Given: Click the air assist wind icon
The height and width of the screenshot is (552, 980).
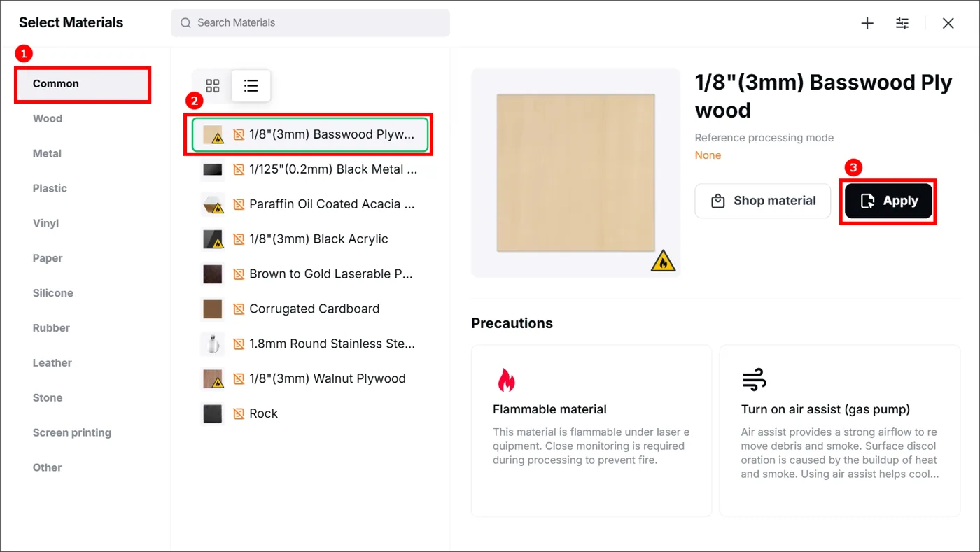Looking at the screenshot, I should coord(754,381).
